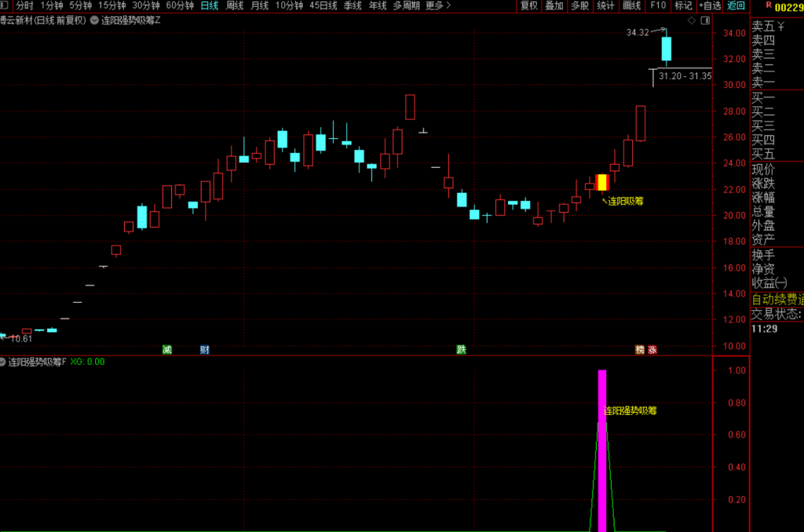The width and height of the screenshot is (804, 532).
Task: Open the 画线 drawing tools
Action: [x=632, y=5]
